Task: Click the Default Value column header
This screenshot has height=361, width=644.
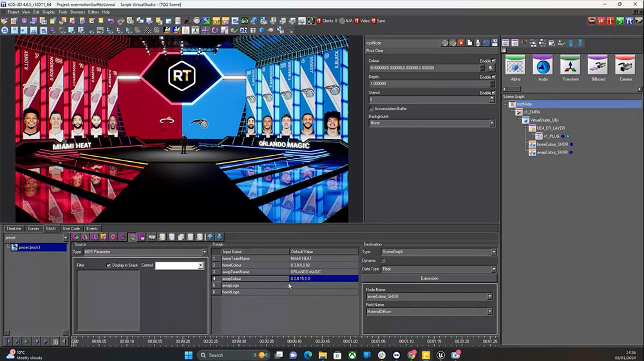Action: [x=324, y=251]
